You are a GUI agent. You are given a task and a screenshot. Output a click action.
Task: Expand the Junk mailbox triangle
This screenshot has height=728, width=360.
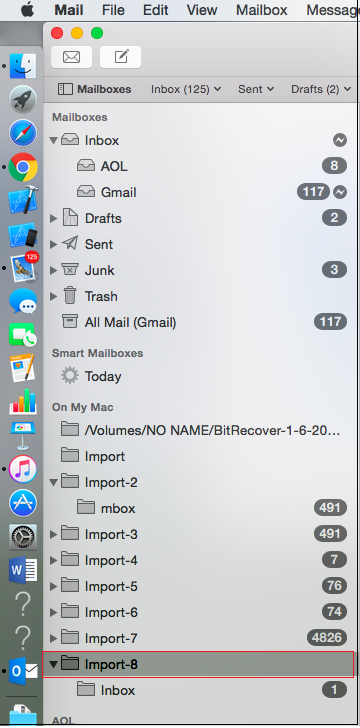(53, 270)
